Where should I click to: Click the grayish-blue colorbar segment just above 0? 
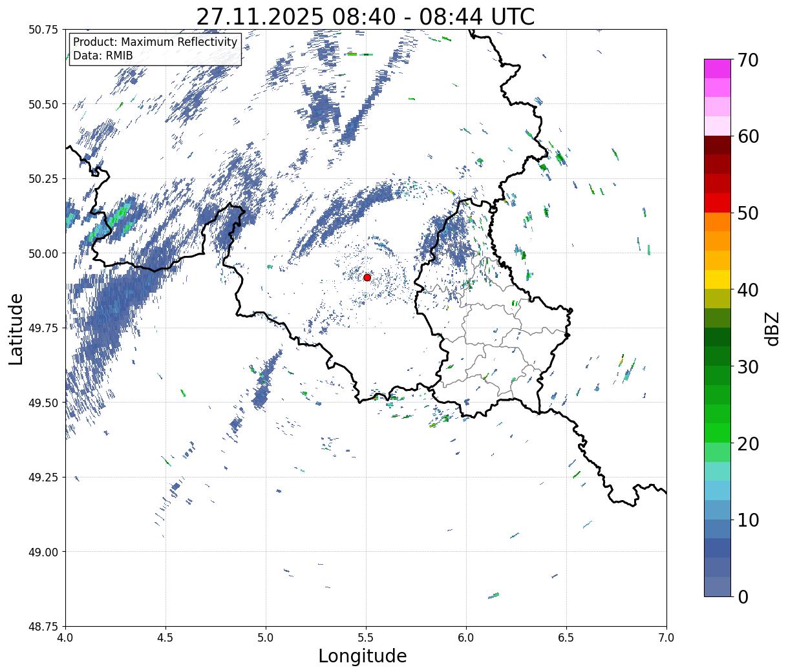point(718,586)
